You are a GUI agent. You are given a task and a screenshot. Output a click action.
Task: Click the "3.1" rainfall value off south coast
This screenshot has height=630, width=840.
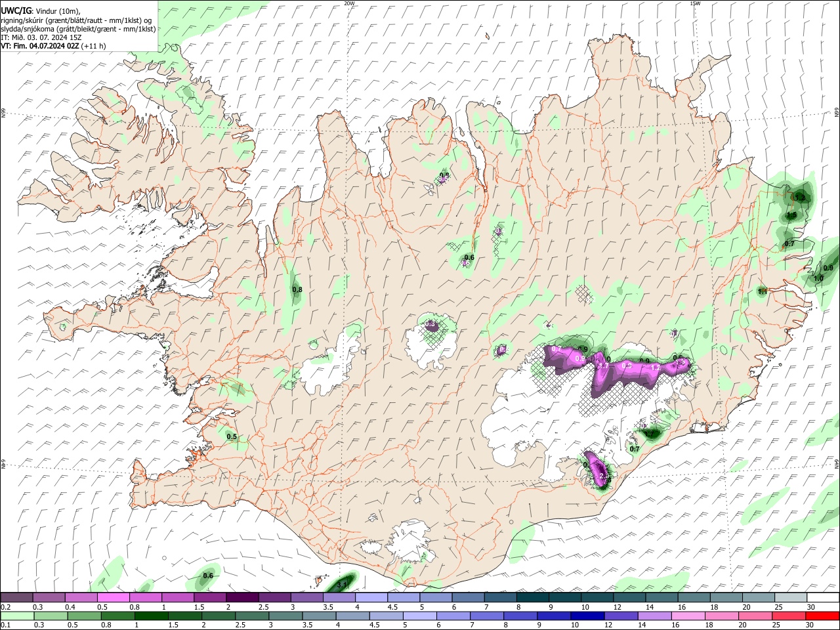342,583
